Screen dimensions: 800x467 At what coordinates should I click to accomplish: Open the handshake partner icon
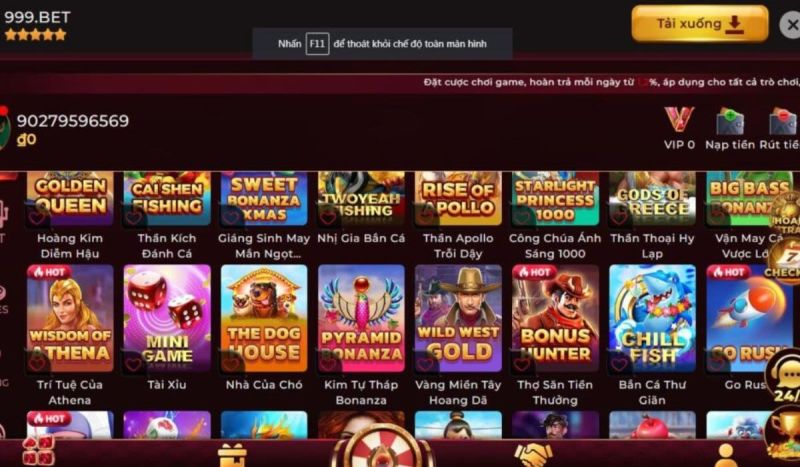(x=533, y=455)
